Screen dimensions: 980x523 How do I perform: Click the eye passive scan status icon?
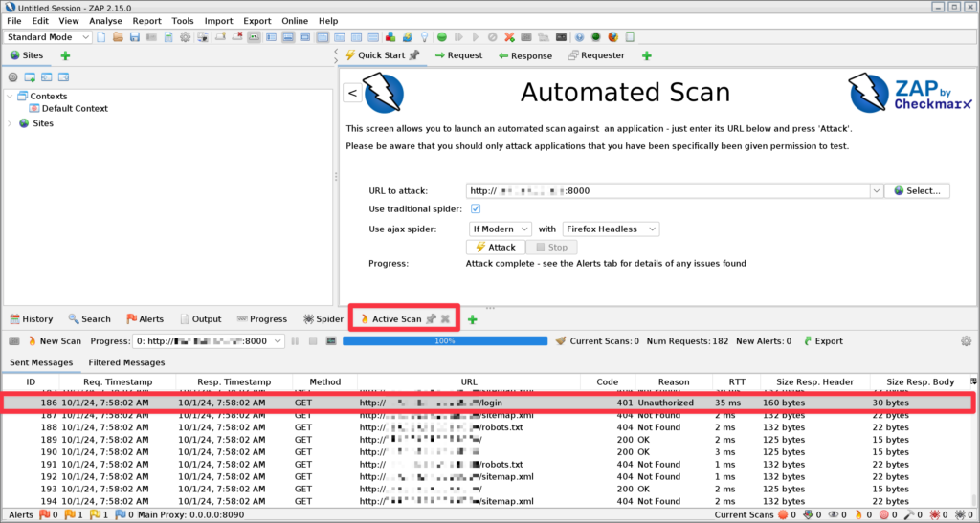coord(834,515)
